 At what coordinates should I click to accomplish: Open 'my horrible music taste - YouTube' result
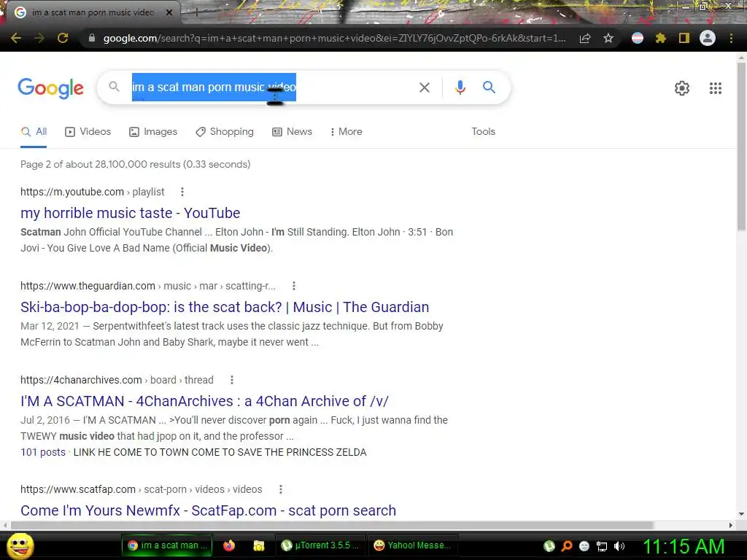(130, 213)
